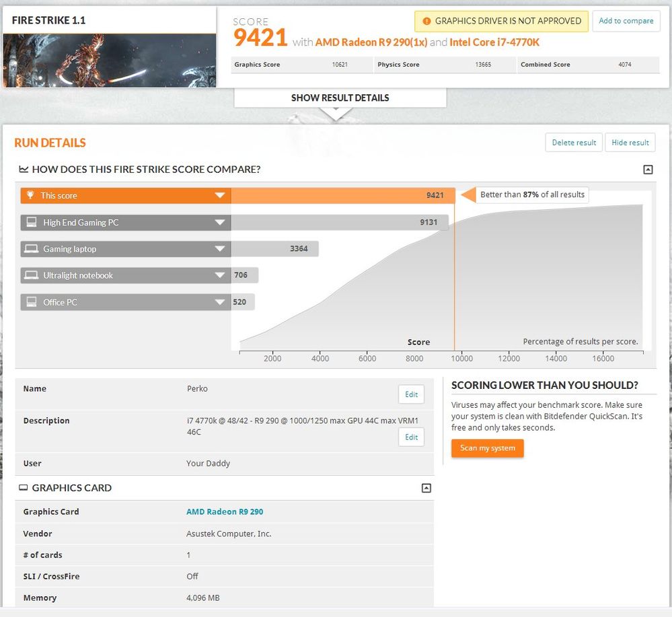
Task: Click Delete result button
Action: [574, 143]
